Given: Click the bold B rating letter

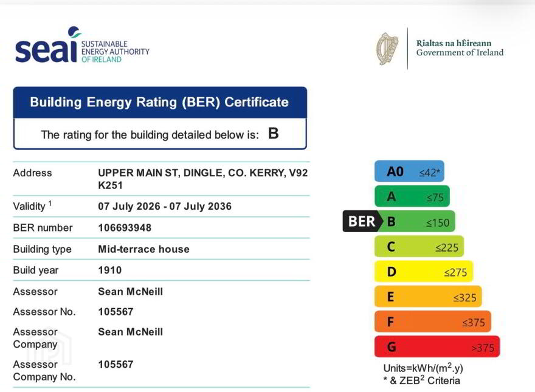Looking at the screenshot, I should (274, 133).
